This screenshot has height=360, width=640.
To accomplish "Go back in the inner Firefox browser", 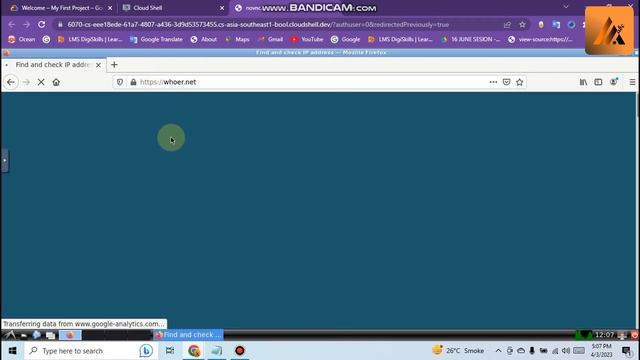I will pos(11,82).
